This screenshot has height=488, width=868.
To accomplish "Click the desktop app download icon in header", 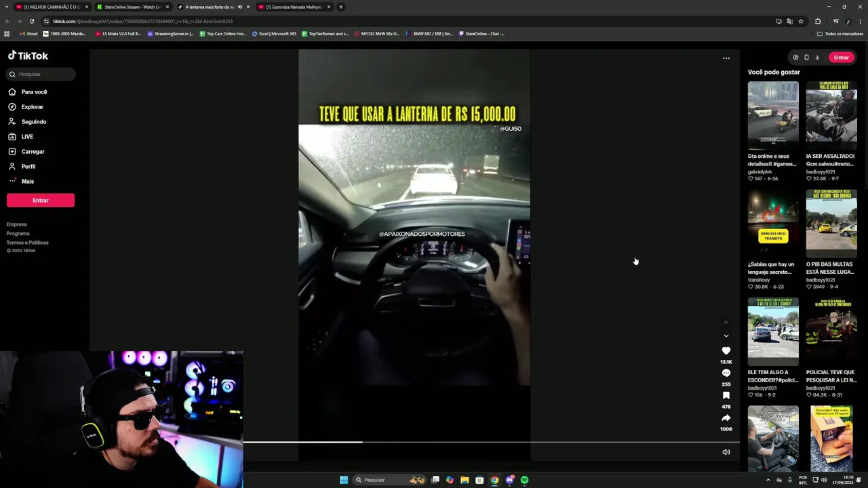I will (817, 58).
